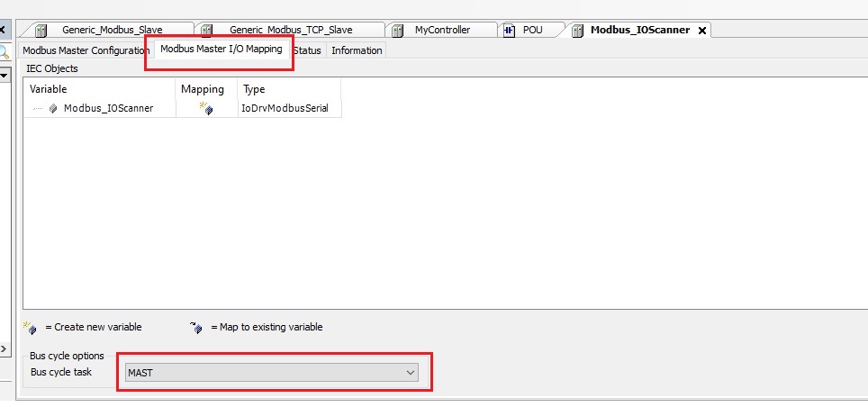Select the Modbus Master I/O Mapping tab
Viewport: 868px width, 407px height.
[221, 50]
